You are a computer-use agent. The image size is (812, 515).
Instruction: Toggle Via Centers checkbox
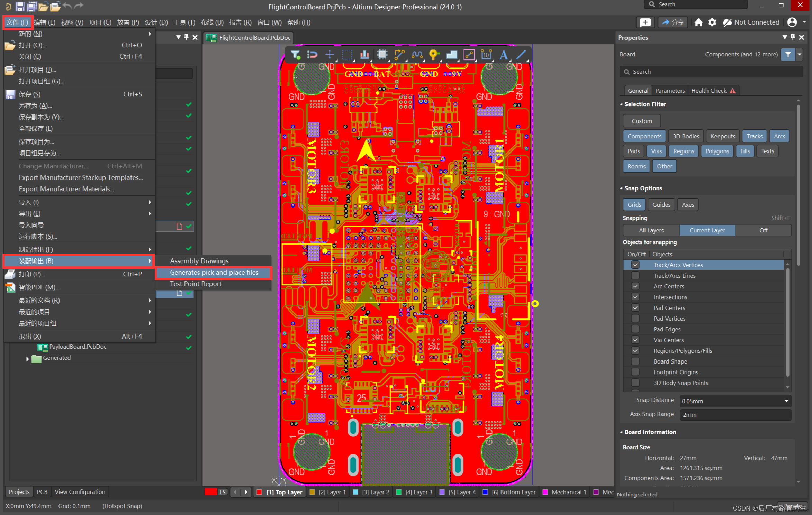(x=635, y=340)
